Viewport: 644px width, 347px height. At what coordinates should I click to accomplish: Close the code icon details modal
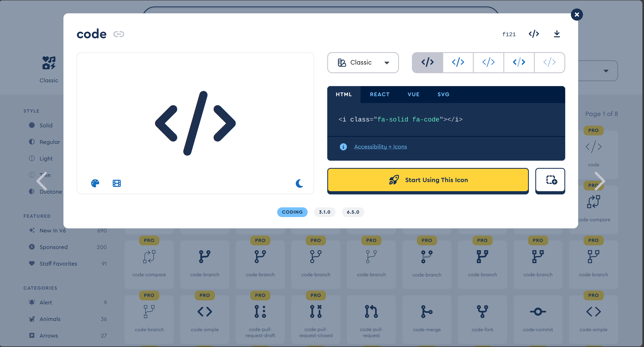click(x=577, y=15)
